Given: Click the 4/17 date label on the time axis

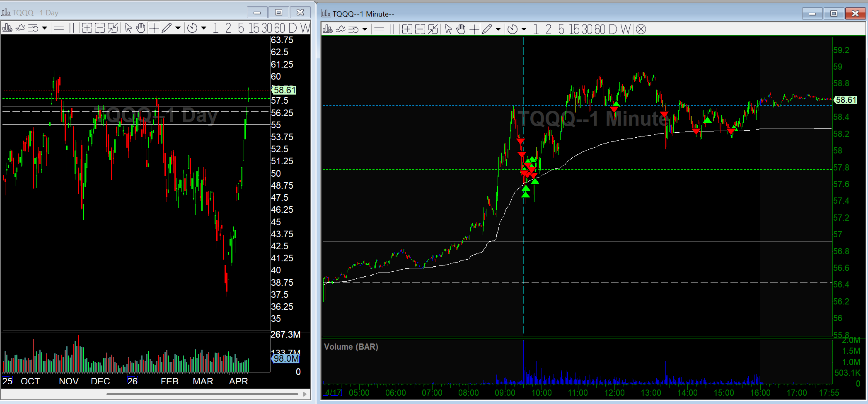Looking at the screenshot, I should pos(333,392).
